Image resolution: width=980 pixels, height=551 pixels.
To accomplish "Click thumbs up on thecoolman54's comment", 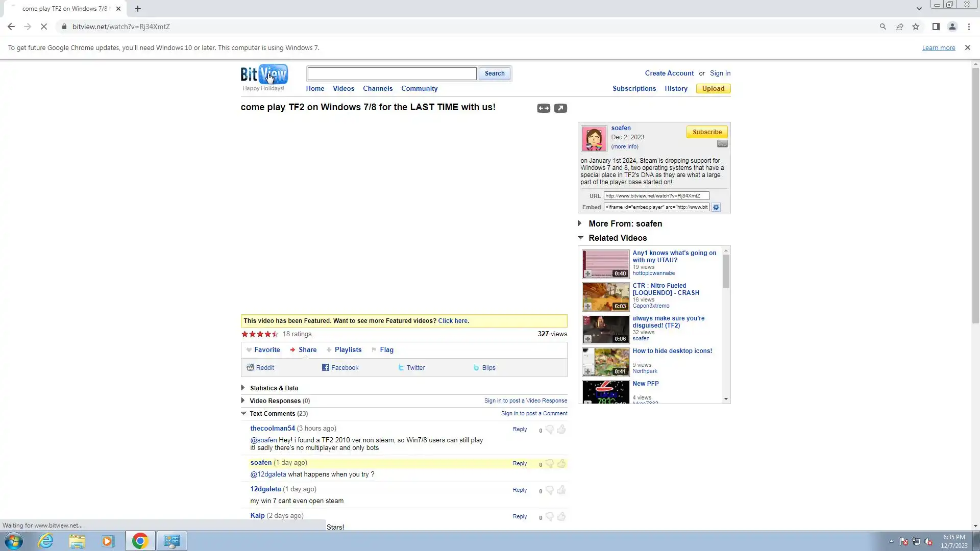I will [561, 430].
